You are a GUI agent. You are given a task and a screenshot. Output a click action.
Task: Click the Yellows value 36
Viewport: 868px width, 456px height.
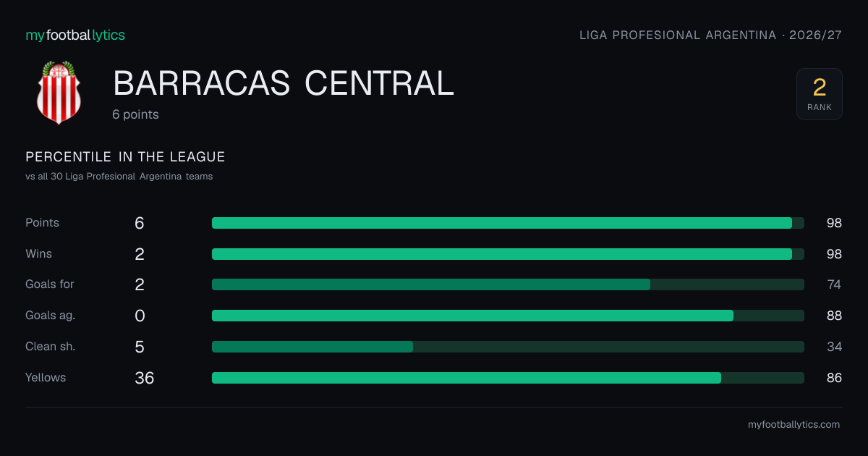[x=145, y=378]
